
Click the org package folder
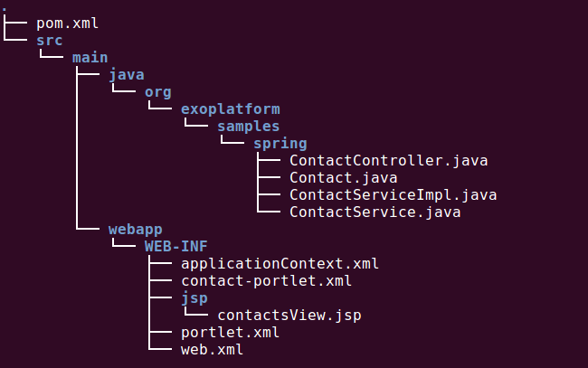click(x=158, y=92)
